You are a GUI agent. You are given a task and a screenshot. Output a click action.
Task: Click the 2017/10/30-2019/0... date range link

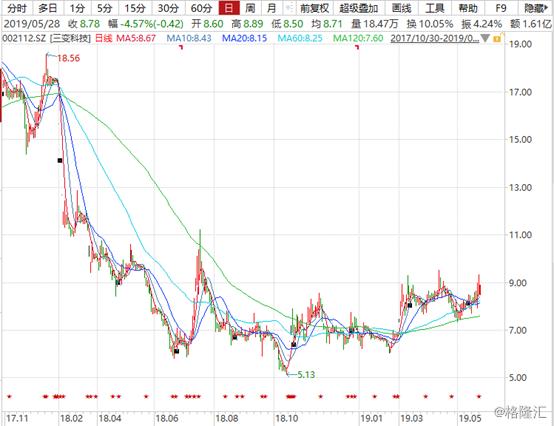click(435, 38)
